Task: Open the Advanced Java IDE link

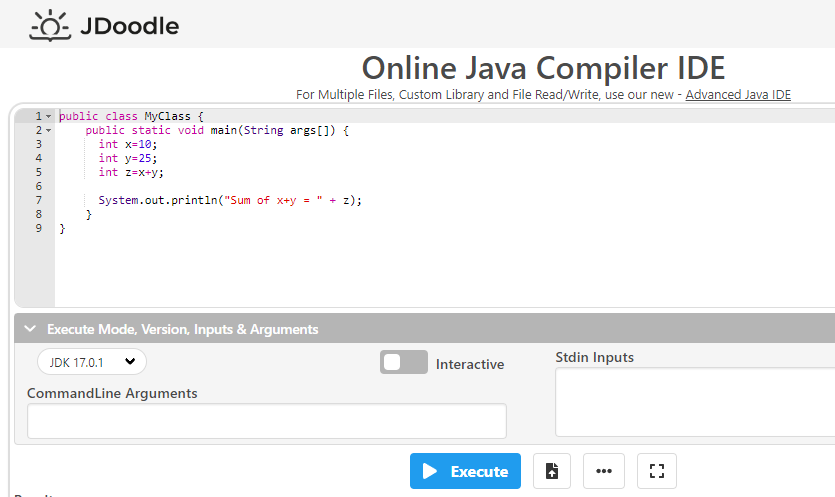Action: click(x=738, y=95)
